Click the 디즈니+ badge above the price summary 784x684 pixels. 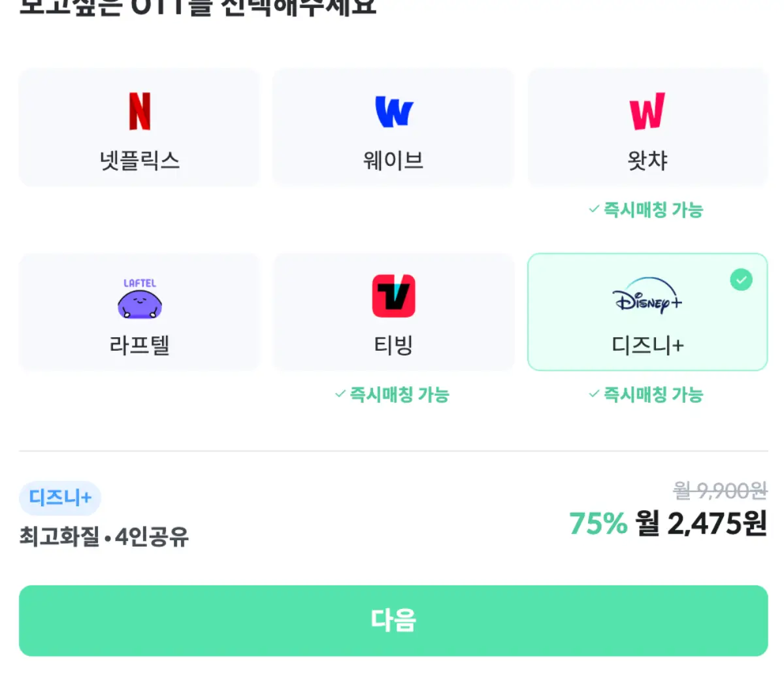(59, 498)
